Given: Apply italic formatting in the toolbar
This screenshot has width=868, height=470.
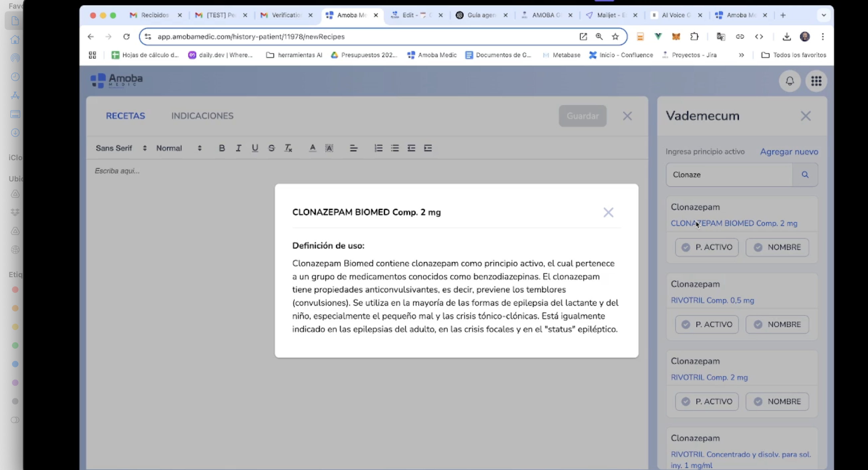Looking at the screenshot, I should (x=238, y=148).
